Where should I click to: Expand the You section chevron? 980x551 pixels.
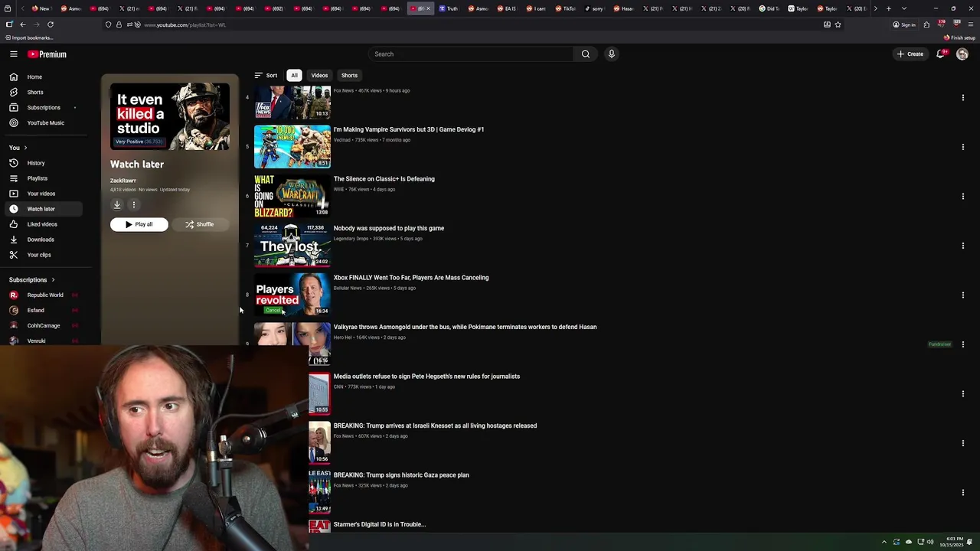[x=25, y=148]
